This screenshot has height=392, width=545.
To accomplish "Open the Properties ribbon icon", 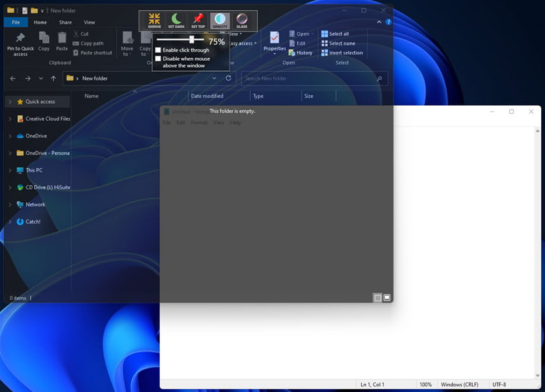I will 274,43.
